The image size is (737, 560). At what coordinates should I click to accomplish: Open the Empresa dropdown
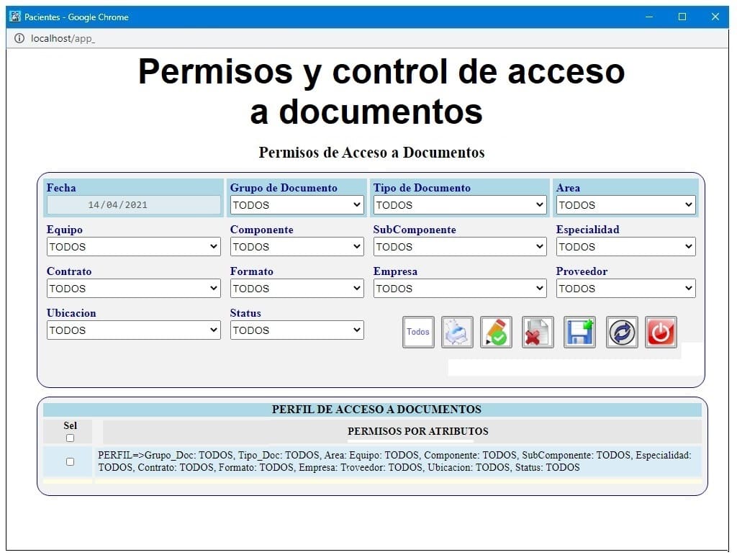pos(460,289)
